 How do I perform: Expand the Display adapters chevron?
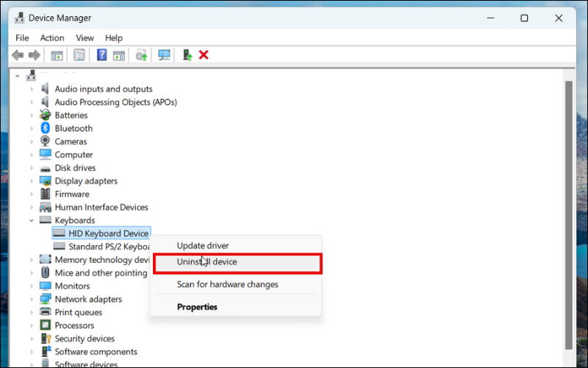pyautogui.click(x=32, y=181)
